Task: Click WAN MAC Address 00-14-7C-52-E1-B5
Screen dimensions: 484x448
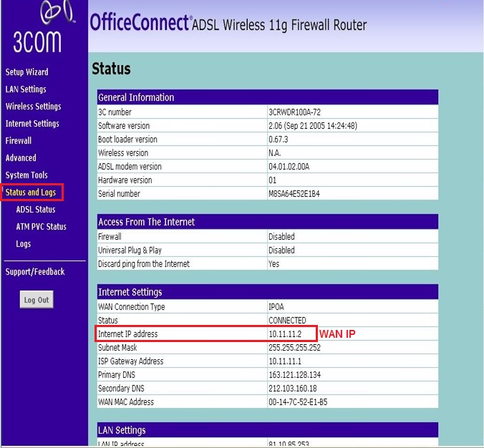Action: pos(298,402)
